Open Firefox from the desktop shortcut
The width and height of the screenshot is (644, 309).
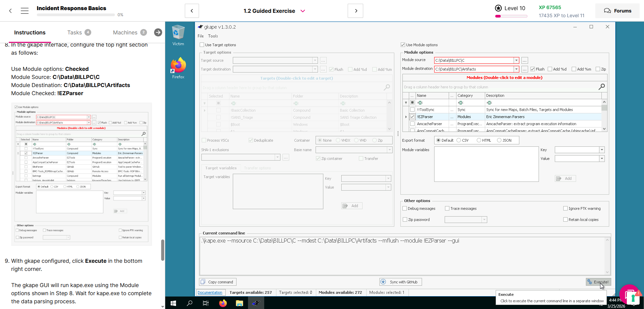click(x=178, y=68)
